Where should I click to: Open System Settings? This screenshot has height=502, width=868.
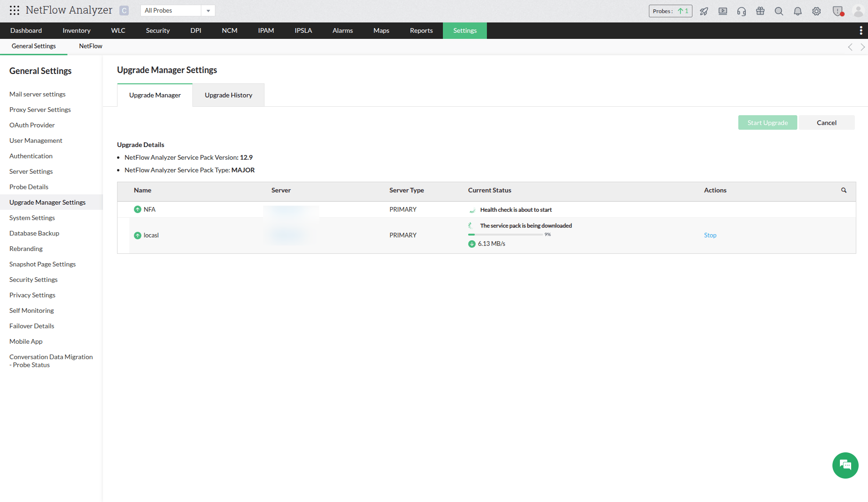point(32,218)
